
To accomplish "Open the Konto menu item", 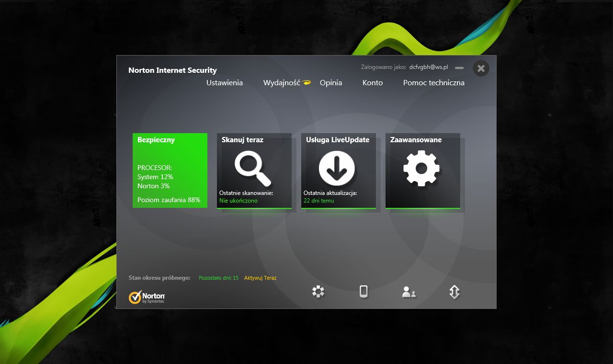I will point(373,83).
